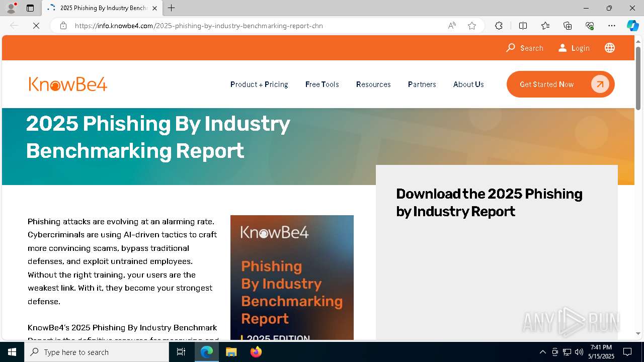Add this page to favorites star
This screenshot has width=644, height=362.
472,26
